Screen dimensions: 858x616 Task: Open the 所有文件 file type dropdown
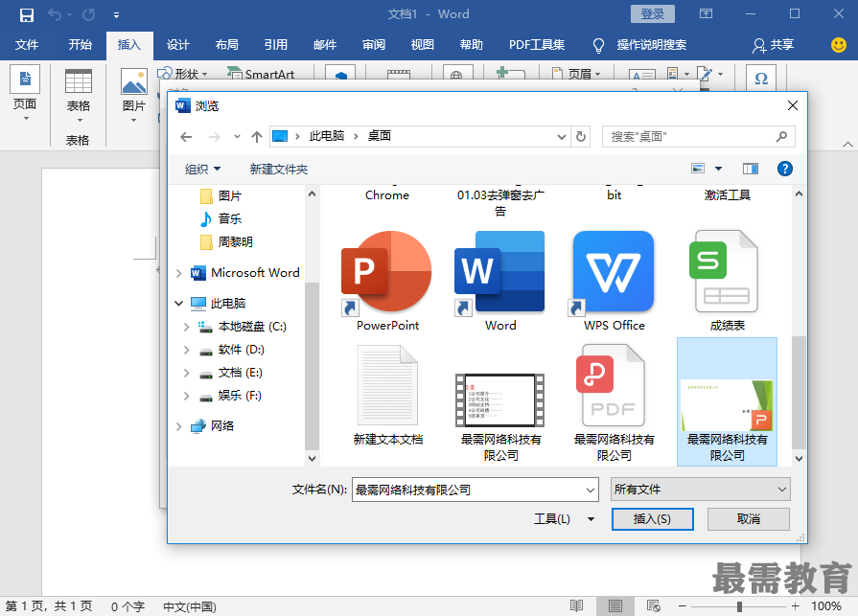tap(701, 490)
